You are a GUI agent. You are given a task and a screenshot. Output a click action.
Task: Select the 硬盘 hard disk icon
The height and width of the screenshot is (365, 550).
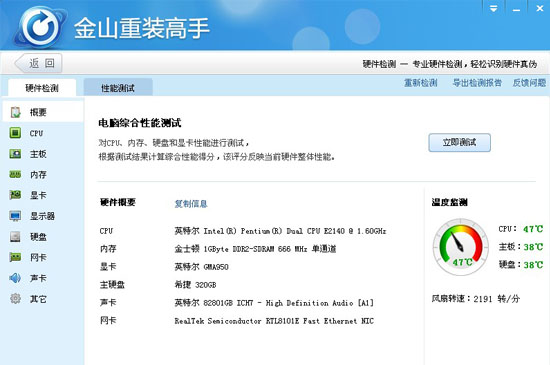coord(15,237)
